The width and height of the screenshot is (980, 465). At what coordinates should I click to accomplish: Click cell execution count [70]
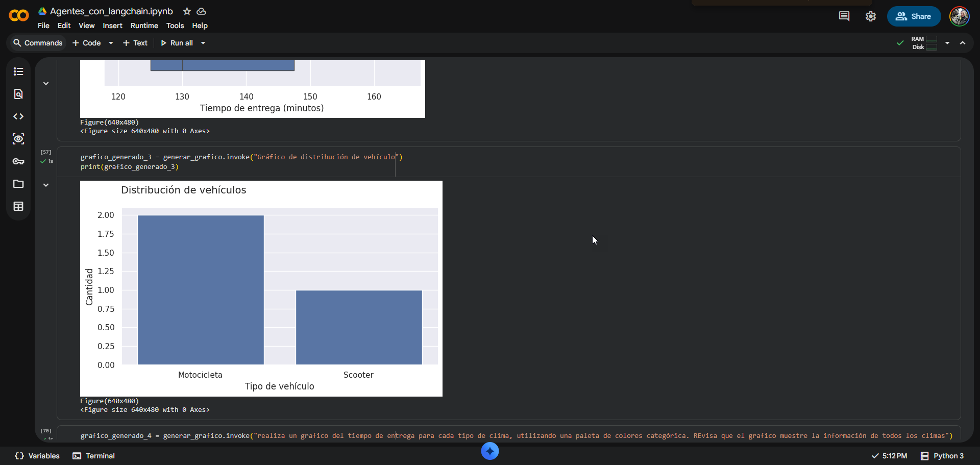coord(46,431)
